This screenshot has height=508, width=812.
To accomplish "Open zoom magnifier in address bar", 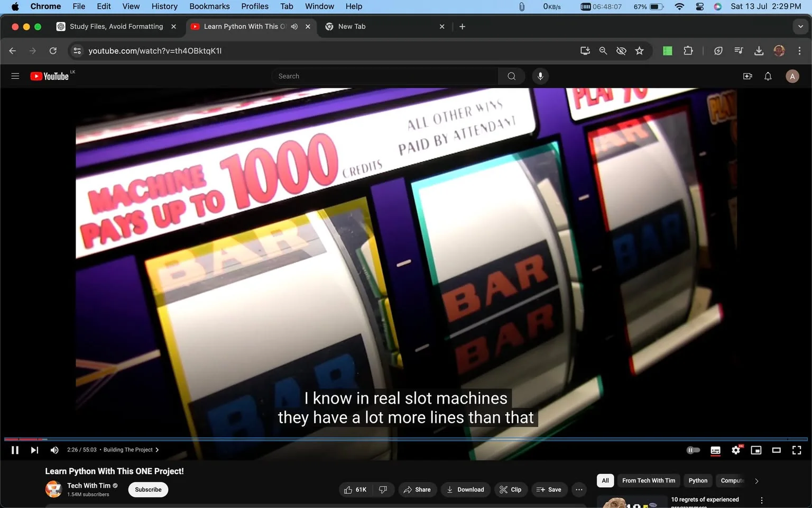I will tap(603, 51).
